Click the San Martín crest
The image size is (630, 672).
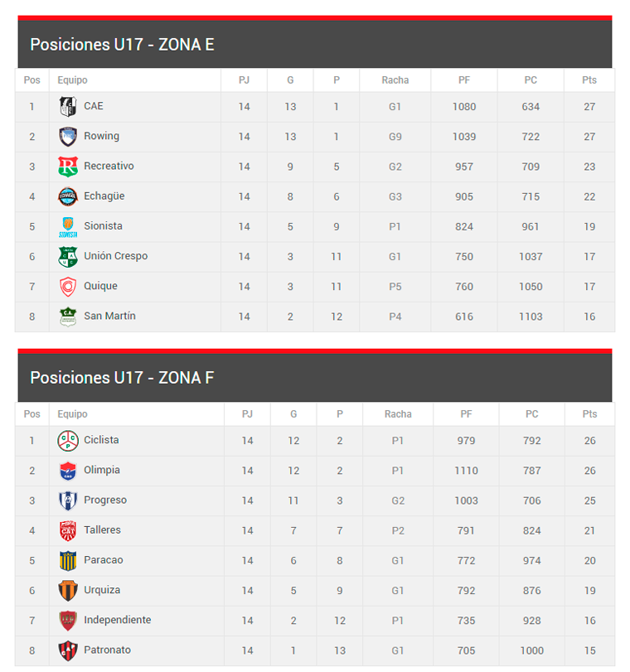(x=67, y=317)
